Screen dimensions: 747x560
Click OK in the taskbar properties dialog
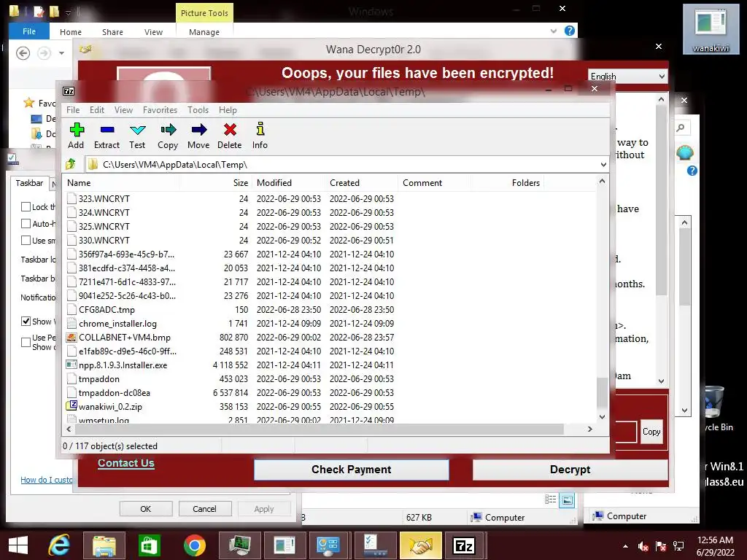tap(146, 508)
